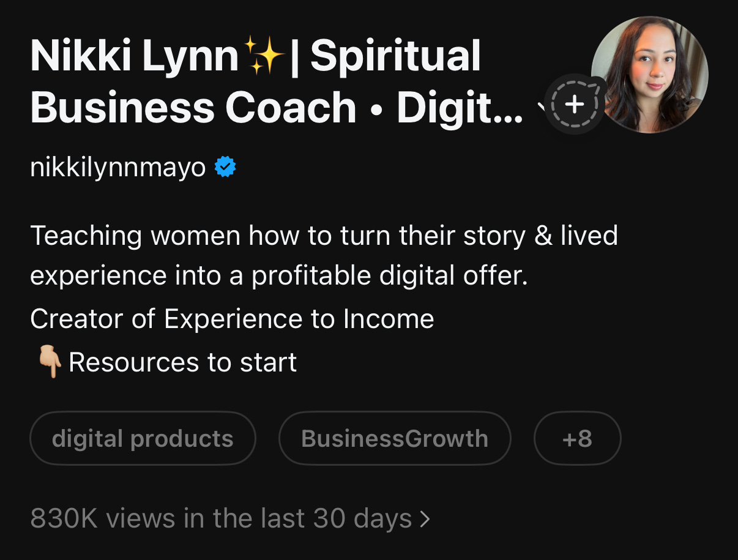Click the Resources to start text
Screen dimensions: 738x560
pyautogui.click(x=182, y=362)
